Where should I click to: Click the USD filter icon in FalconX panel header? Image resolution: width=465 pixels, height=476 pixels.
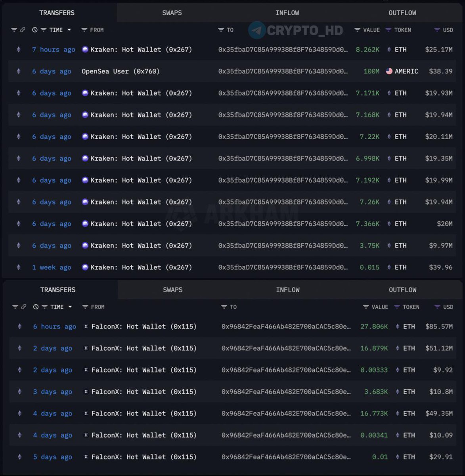(437, 307)
